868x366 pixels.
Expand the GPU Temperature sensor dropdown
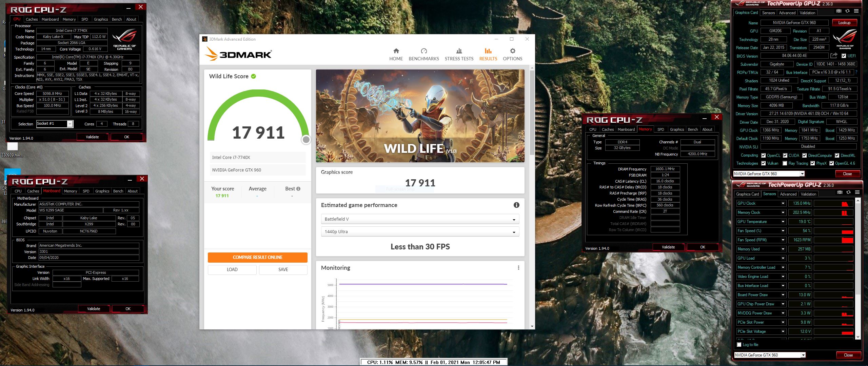783,222
